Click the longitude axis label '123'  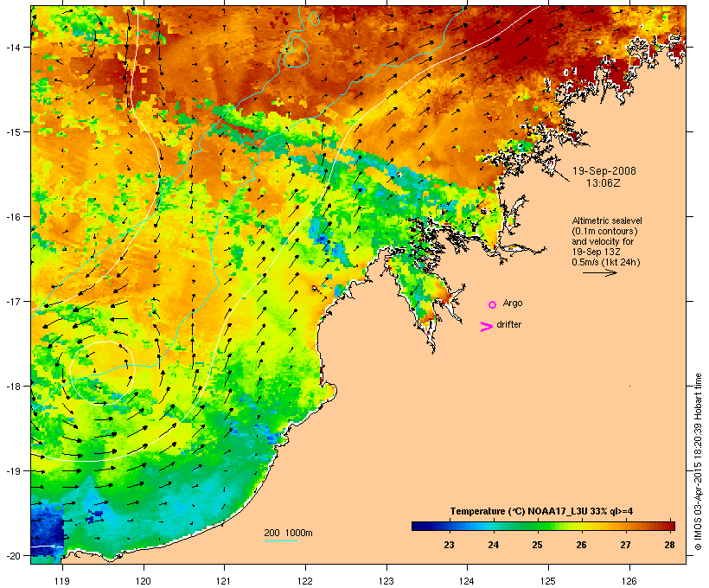tap(386, 581)
